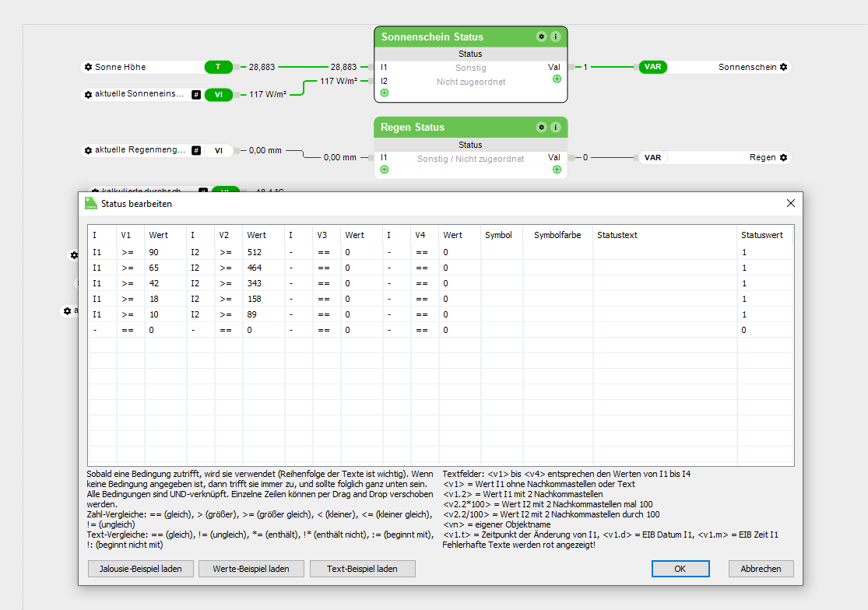Add input to Sonnenschein Status with plus icon
Screen dimensions: 868x610
pos(385,93)
